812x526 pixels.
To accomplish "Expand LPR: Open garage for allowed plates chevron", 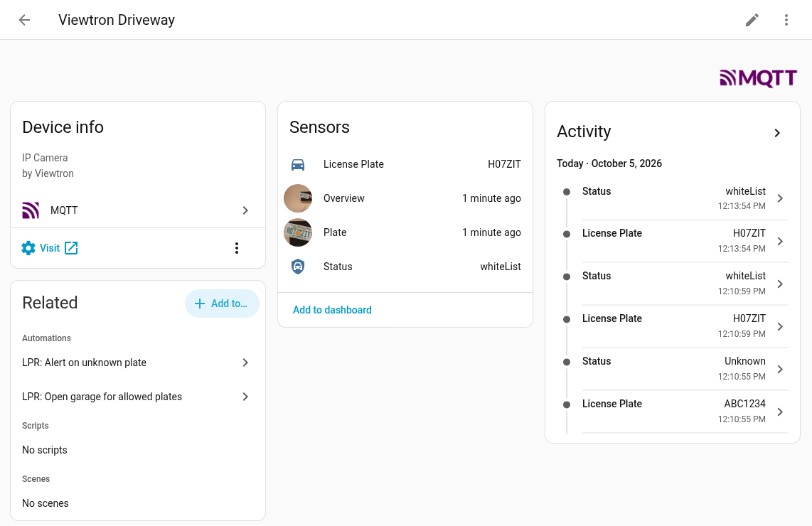I will coord(245,397).
